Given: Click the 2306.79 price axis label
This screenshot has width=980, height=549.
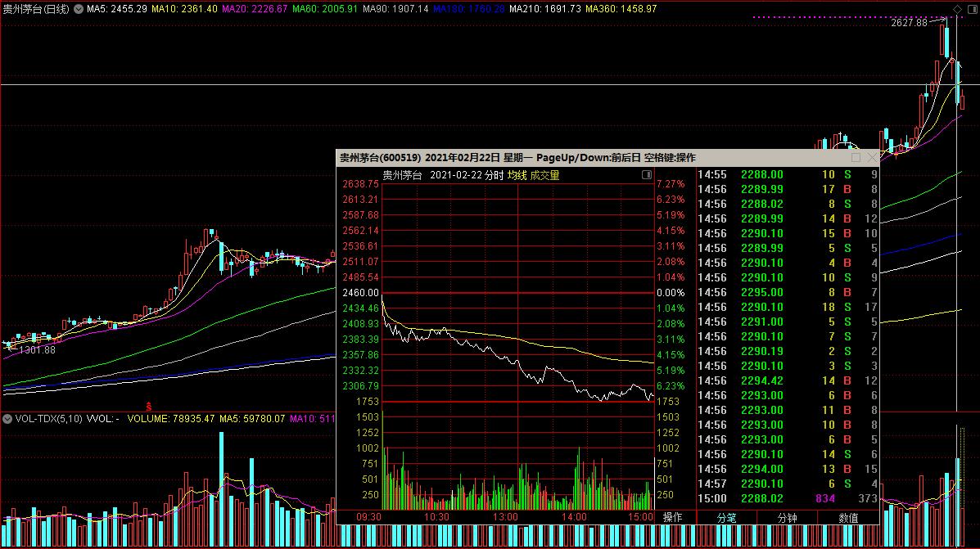Looking at the screenshot, I should [360, 386].
